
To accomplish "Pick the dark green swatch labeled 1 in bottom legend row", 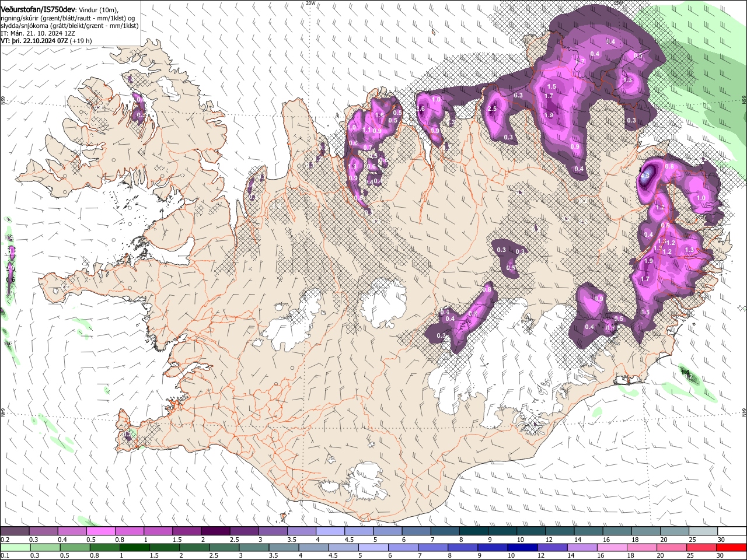I will pyautogui.click(x=135, y=547).
